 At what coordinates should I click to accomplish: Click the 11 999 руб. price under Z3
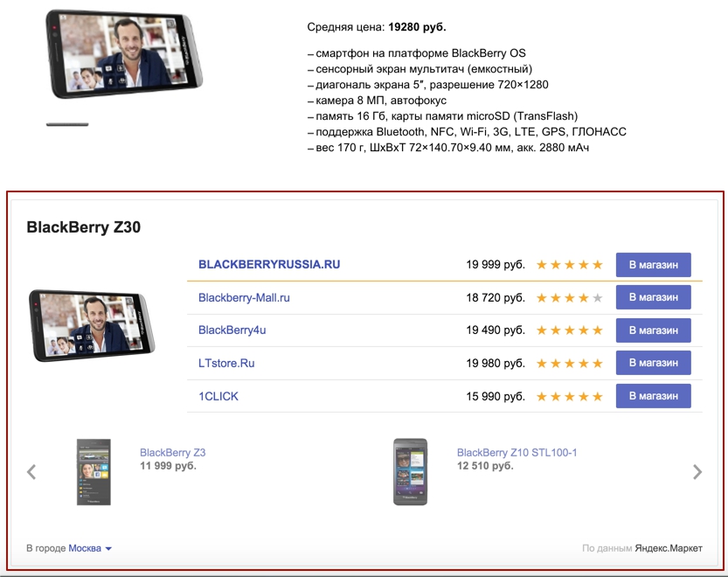tap(168, 465)
